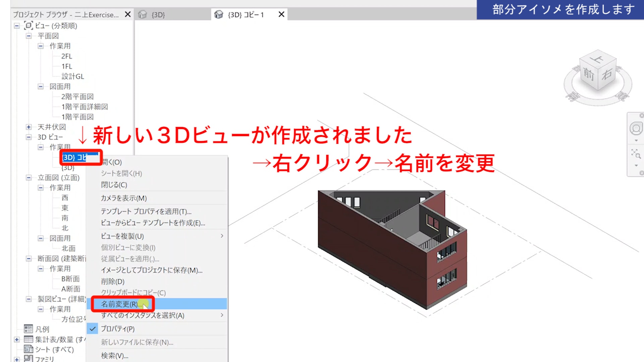Open dropdown arrow below Steering Wheel
The image size is (644, 362).
pyautogui.click(x=636, y=140)
